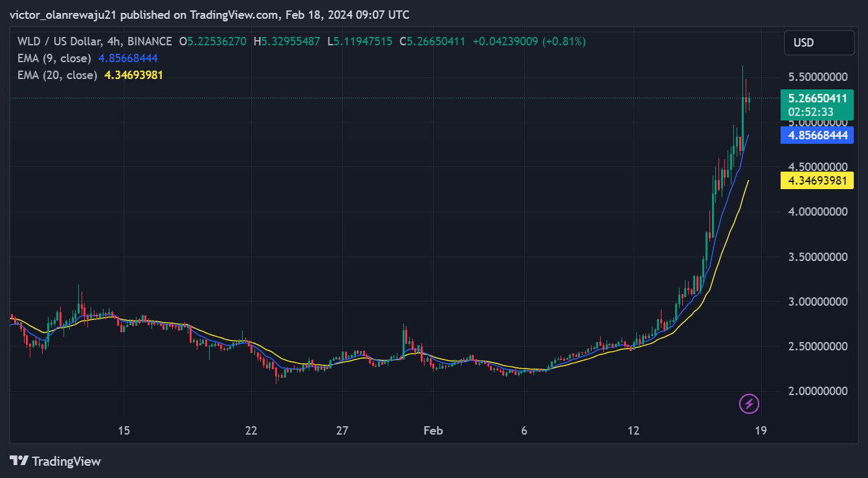Click the 2.00000000 price axis label

pyautogui.click(x=818, y=391)
